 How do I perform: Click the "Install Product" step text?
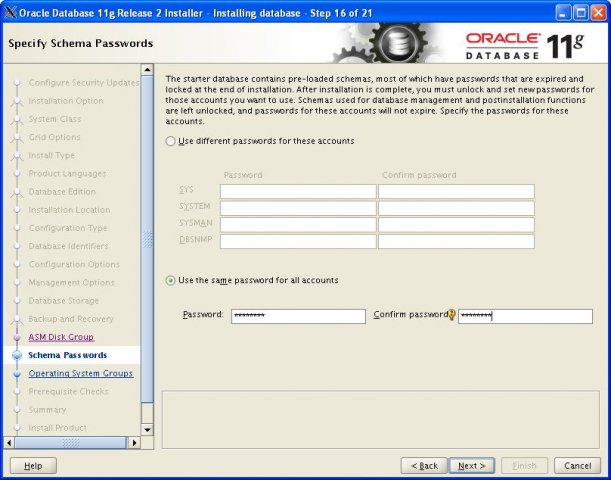(58, 428)
